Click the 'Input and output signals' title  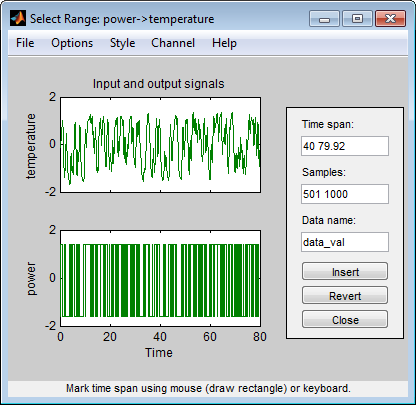click(x=158, y=84)
